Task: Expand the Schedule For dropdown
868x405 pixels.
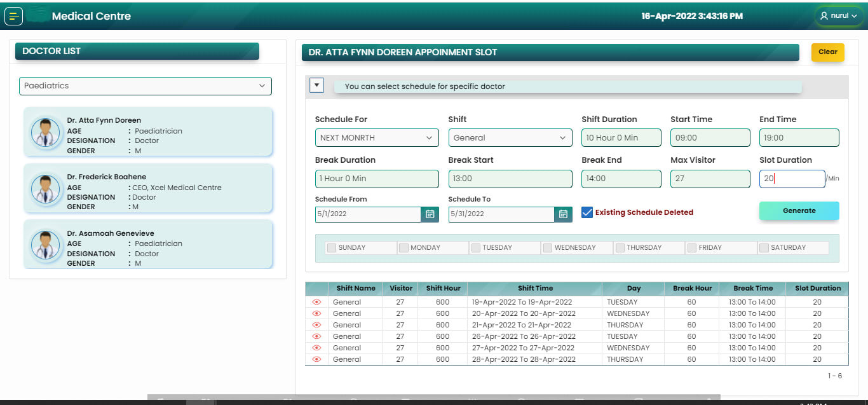Action: click(x=376, y=138)
